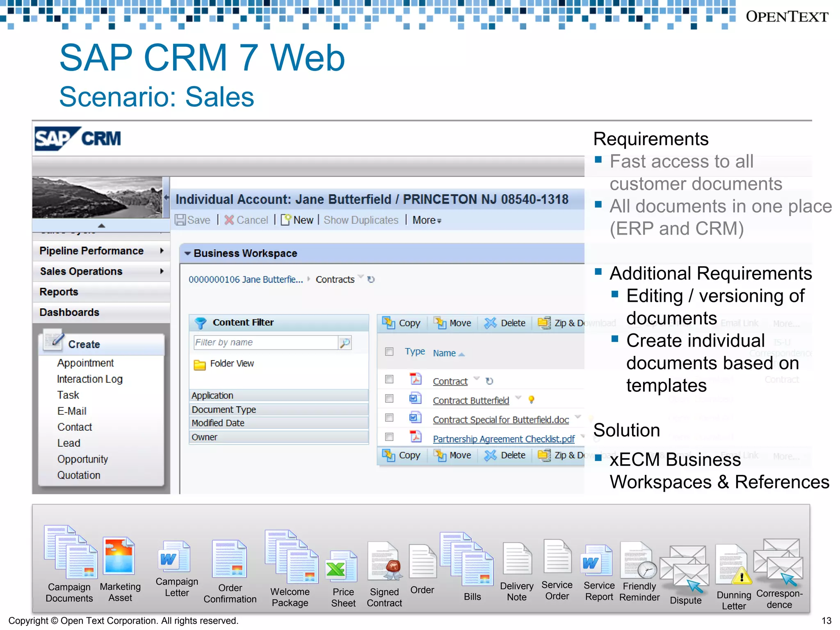Check the Contract row checkbox
The image size is (840, 630).
[389, 379]
